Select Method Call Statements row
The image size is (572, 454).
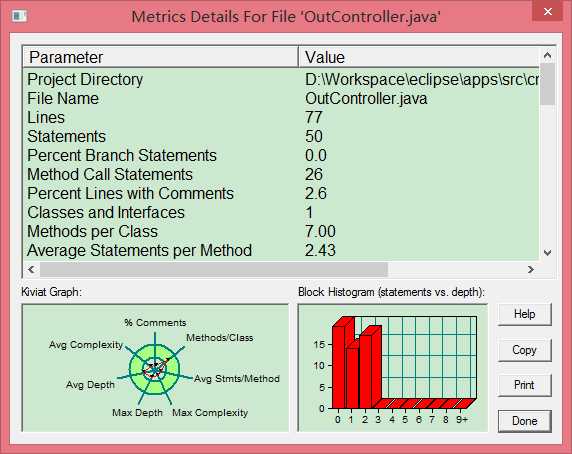281,174
